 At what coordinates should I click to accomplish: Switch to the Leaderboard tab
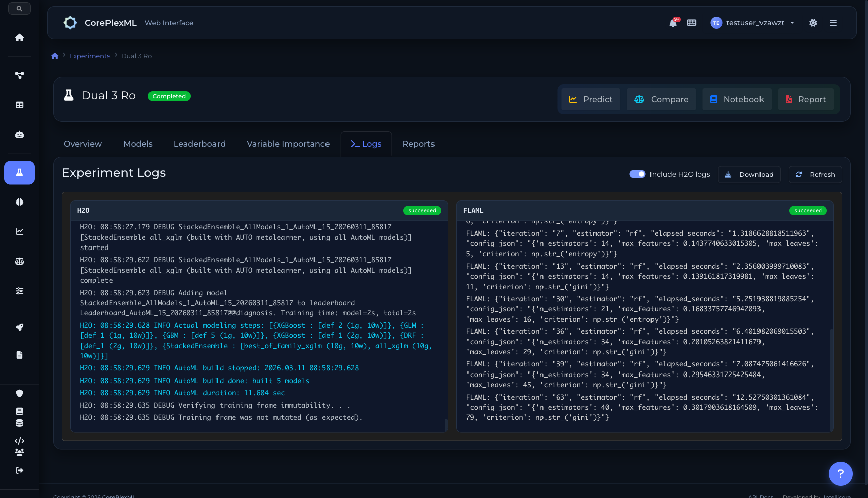pyautogui.click(x=199, y=144)
